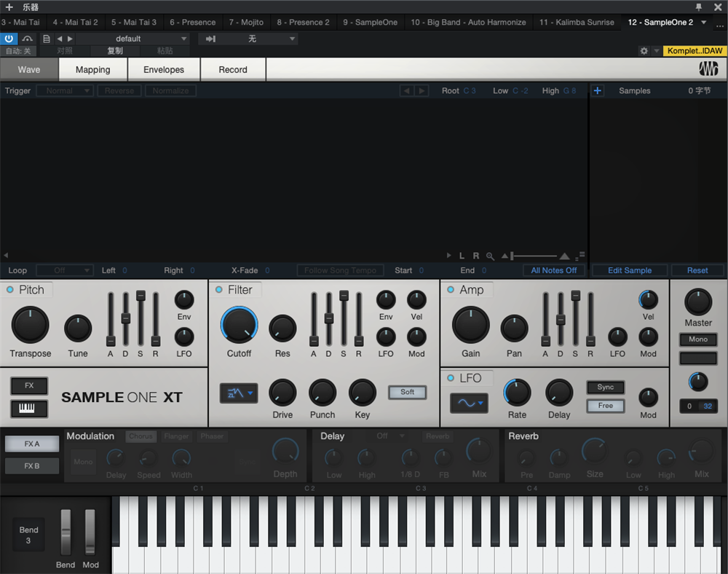
Task: Click Pitch envelope Sustain slider
Action: tap(141, 318)
